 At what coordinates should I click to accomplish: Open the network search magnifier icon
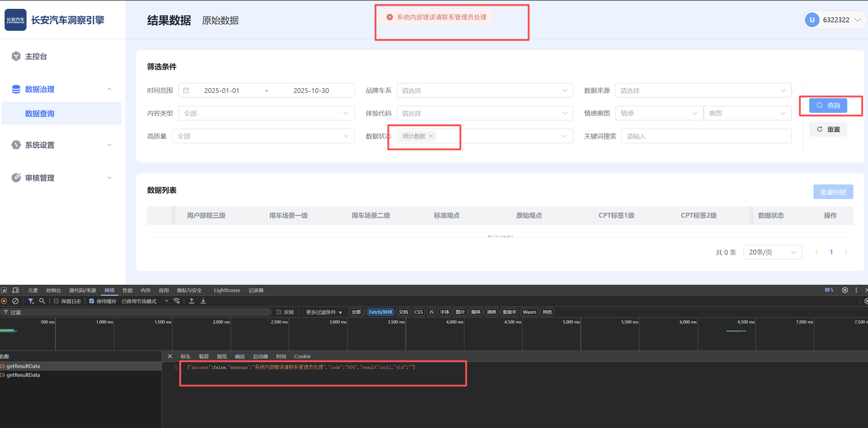(42, 301)
